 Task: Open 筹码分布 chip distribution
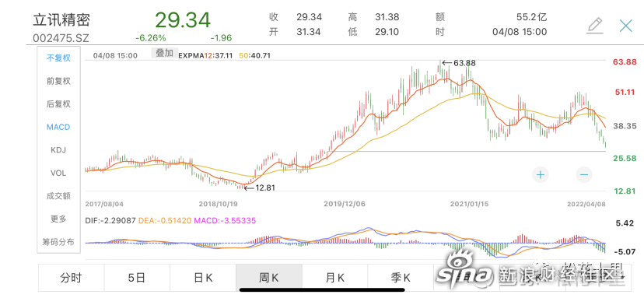click(58, 242)
